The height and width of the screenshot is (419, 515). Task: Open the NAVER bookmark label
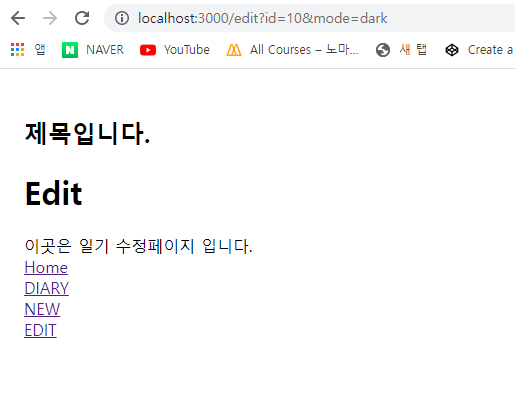coord(105,50)
